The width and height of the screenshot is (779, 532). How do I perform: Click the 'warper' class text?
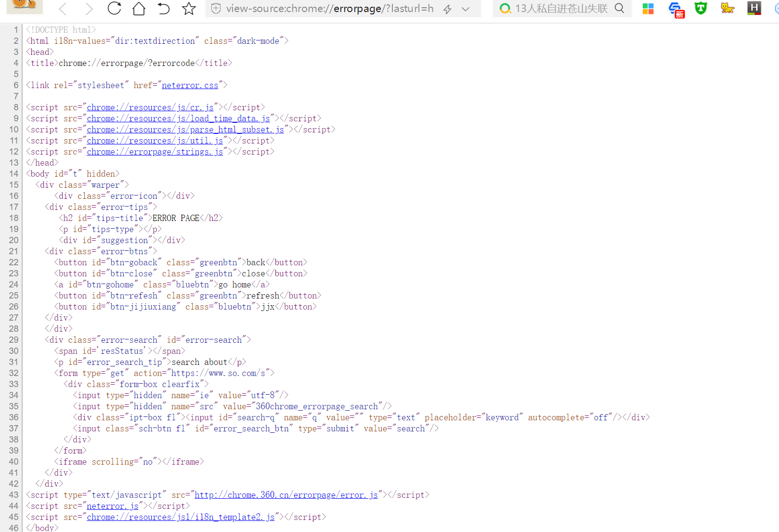click(x=105, y=185)
